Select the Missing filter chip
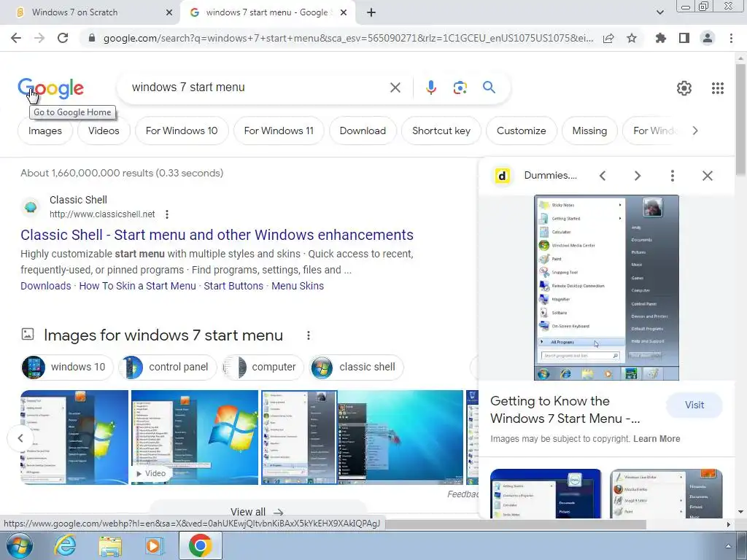 click(589, 131)
